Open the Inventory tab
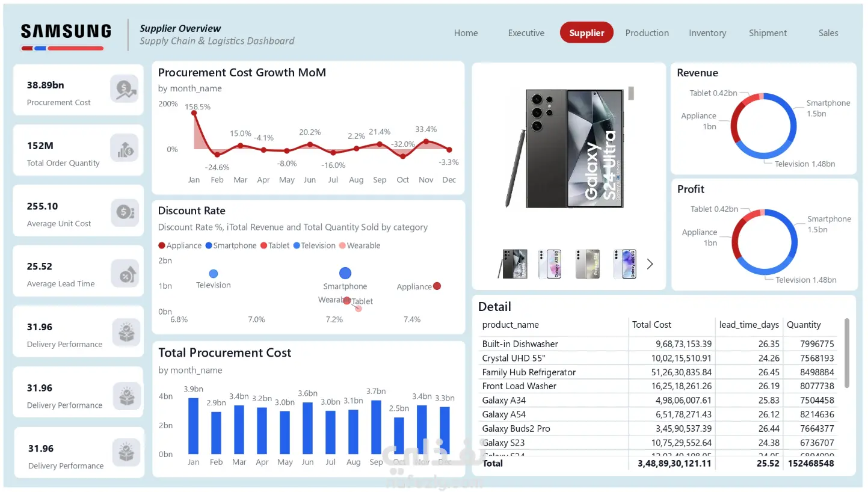The width and height of the screenshot is (868, 492). [x=707, y=33]
